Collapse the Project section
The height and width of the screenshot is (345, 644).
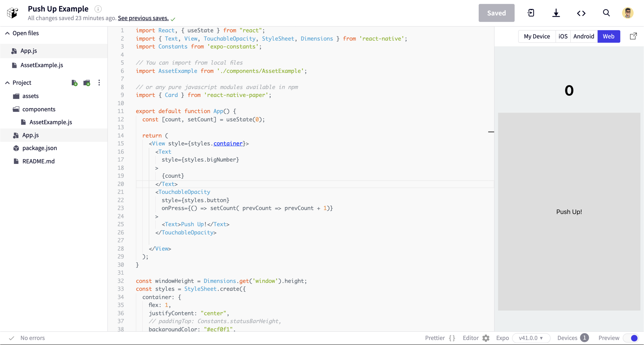pyautogui.click(x=7, y=83)
